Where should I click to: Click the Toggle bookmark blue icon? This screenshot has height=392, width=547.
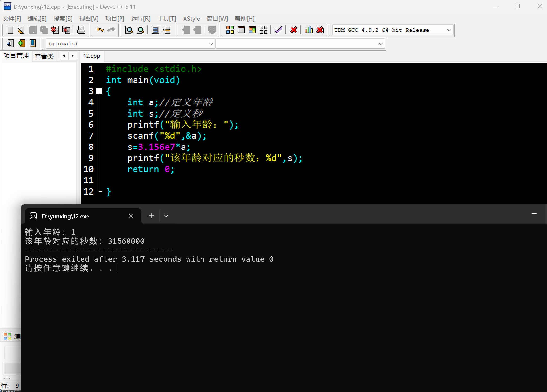(32, 44)
